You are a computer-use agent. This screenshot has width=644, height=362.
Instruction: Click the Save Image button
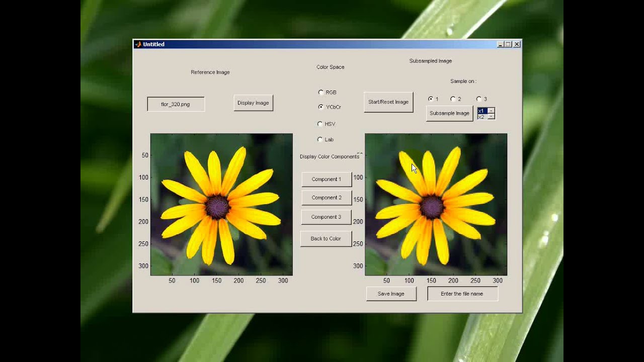point(391,294)
